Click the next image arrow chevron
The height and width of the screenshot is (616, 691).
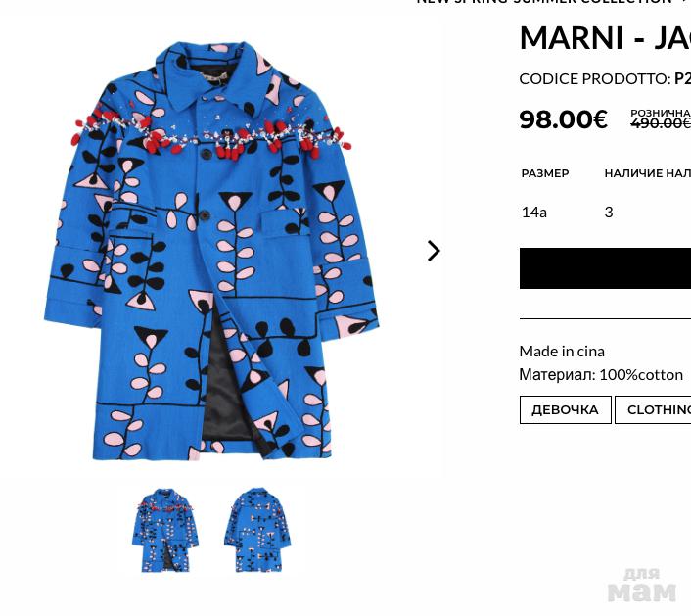click(434, 251)
